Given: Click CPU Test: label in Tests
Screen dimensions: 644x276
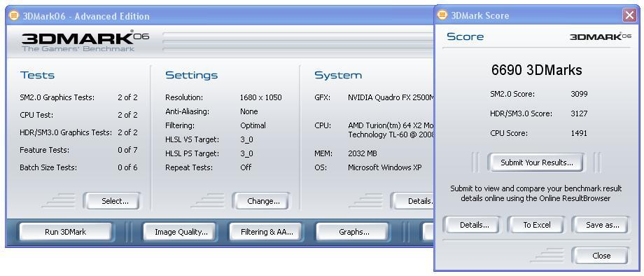Looking at the screenshot, I should pos(36,115).
